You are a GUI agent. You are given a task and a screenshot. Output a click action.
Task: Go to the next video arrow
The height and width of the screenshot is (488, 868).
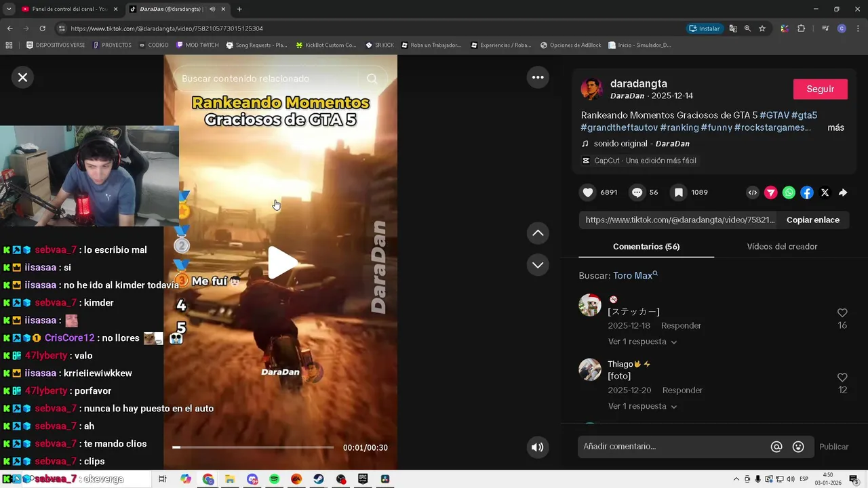(538, 265)
